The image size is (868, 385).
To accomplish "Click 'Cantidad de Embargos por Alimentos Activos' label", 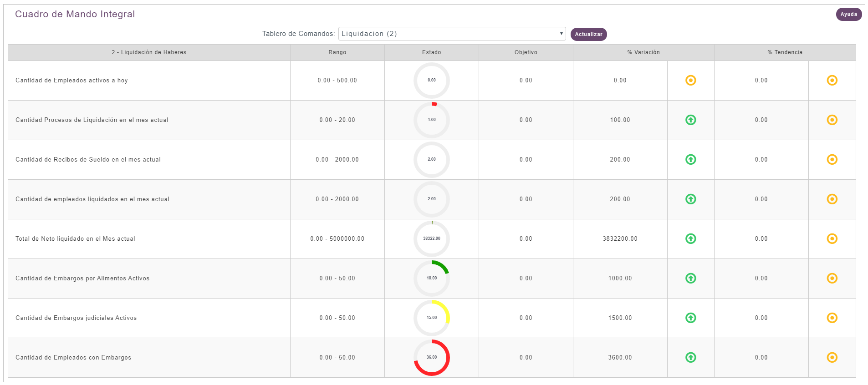I will (82, 279).
